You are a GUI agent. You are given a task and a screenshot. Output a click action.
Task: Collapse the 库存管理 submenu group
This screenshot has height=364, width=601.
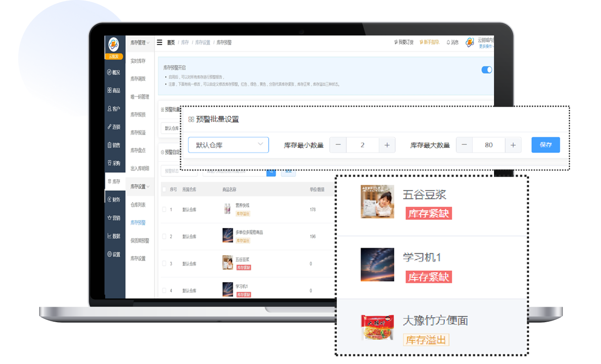point(139,43)
